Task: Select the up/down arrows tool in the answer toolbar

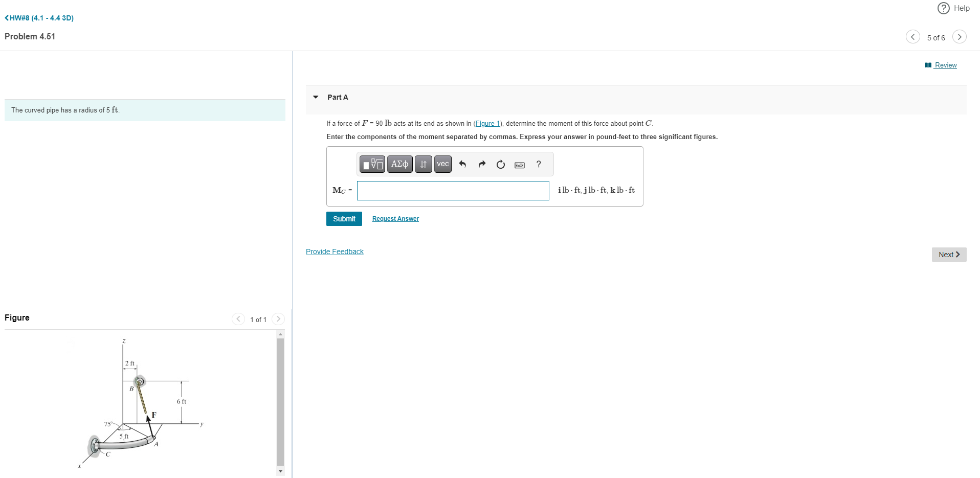Action: point(423,164)
